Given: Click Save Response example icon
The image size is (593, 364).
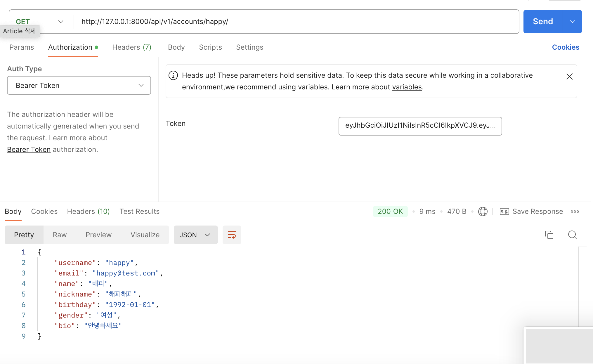Looking at the screenshot, I should 504,212.
